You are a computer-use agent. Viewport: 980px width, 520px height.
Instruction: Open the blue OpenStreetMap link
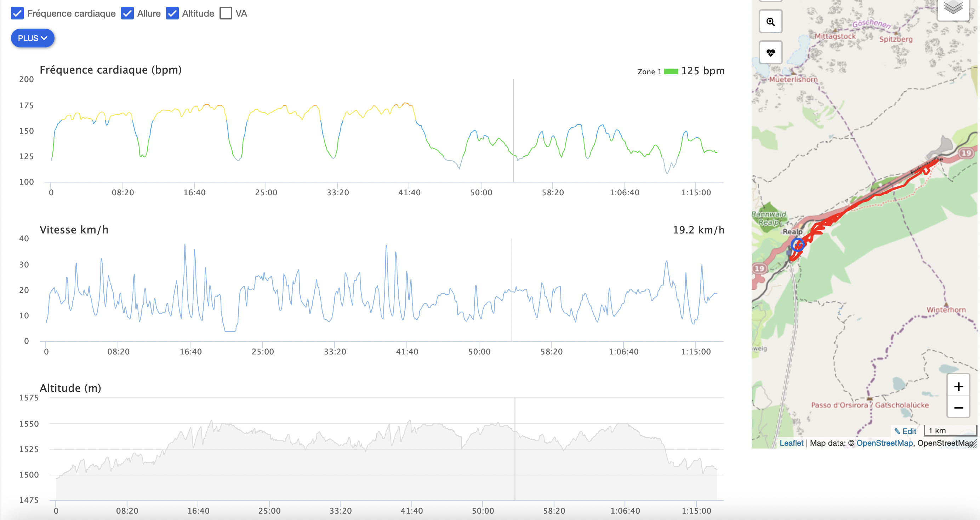[884, 443]
